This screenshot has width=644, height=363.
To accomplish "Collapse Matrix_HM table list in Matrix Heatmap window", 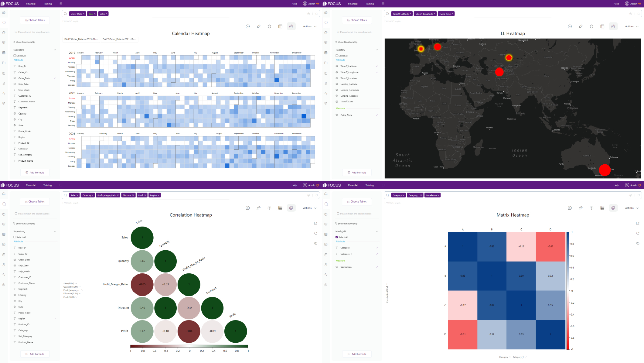I will [377, 231].
